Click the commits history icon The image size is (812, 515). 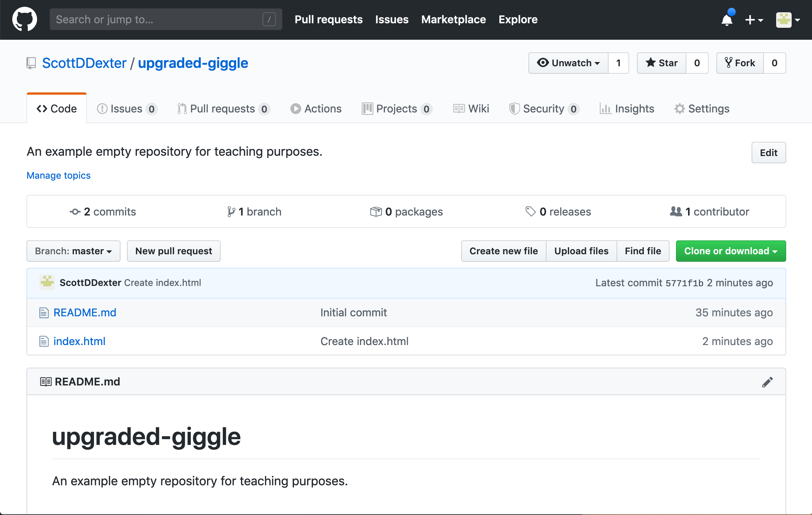[x=75, y=212]
